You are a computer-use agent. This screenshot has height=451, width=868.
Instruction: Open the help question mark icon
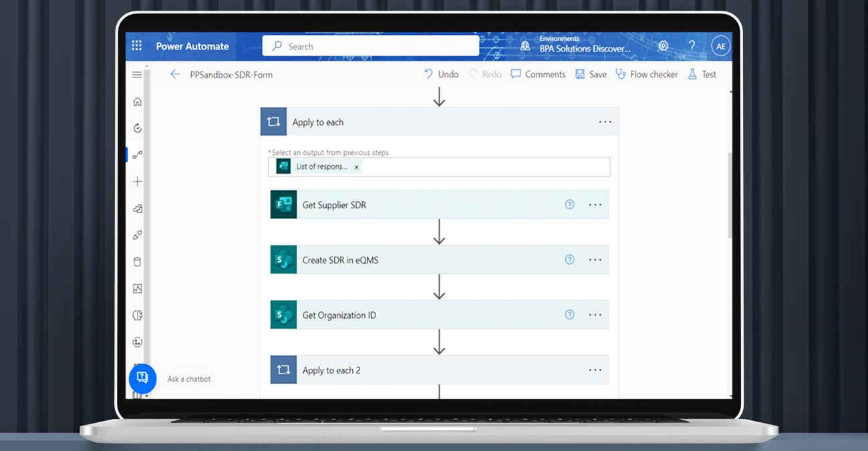[x=692, y=46]
